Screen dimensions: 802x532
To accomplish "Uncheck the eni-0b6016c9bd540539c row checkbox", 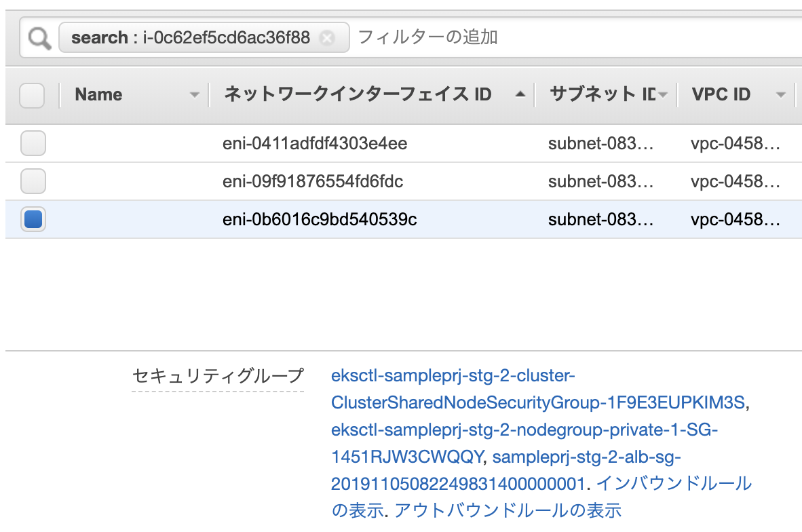I will (x=33, y=219).
